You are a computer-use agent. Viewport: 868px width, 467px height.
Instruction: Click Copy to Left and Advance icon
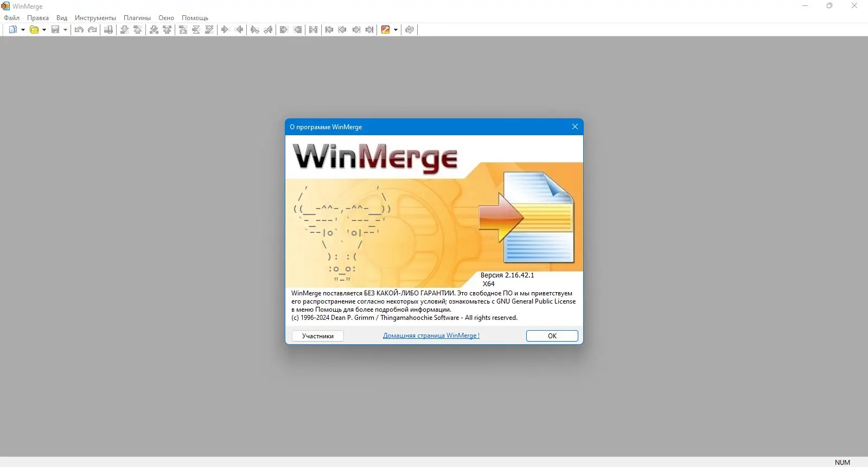(x=268, y=30)
